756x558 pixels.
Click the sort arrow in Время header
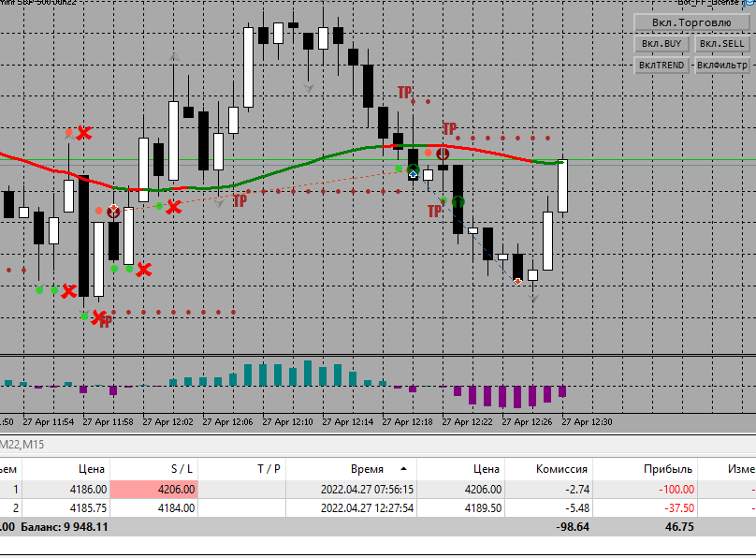click(x=403, y=469)
